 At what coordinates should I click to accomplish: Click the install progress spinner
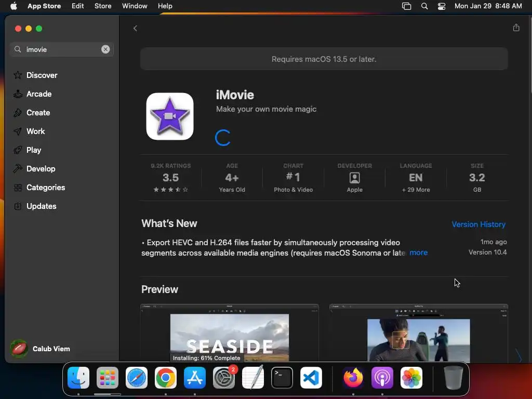223,138
